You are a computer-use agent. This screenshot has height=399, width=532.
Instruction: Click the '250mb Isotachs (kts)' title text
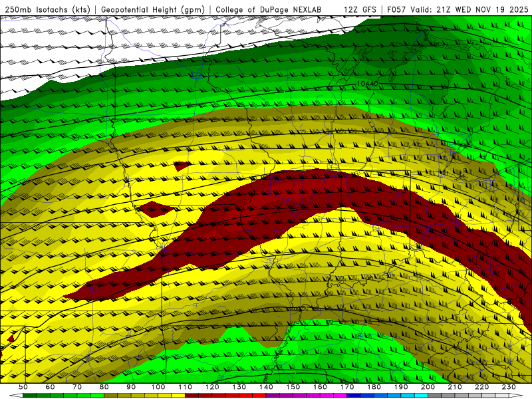[x=47, y=10]
